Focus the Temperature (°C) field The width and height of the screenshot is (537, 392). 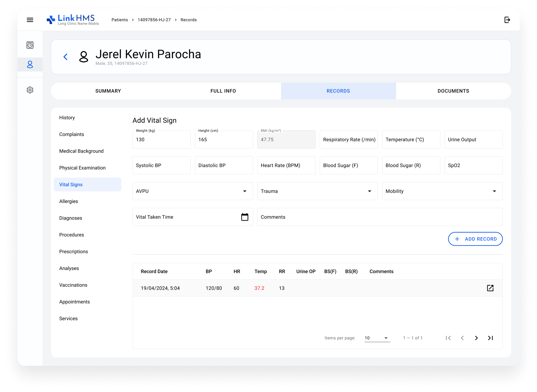[411, 140]
